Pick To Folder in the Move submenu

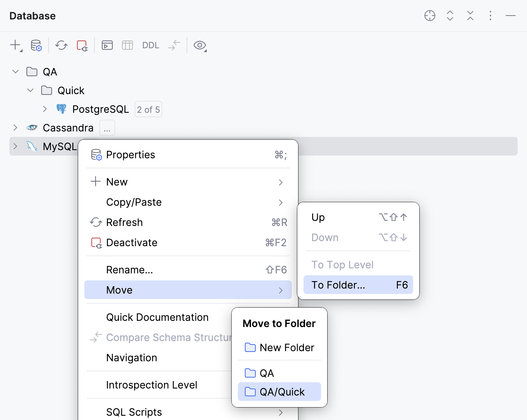(x=338, y=285)
